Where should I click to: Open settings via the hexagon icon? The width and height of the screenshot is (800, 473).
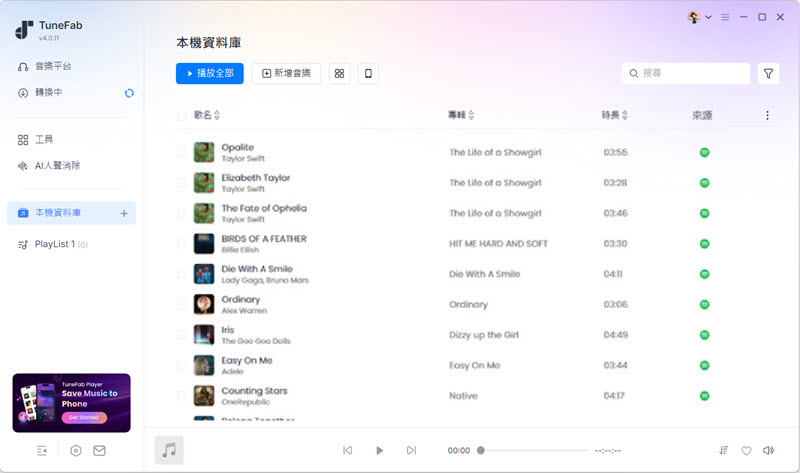coord(76,451)
